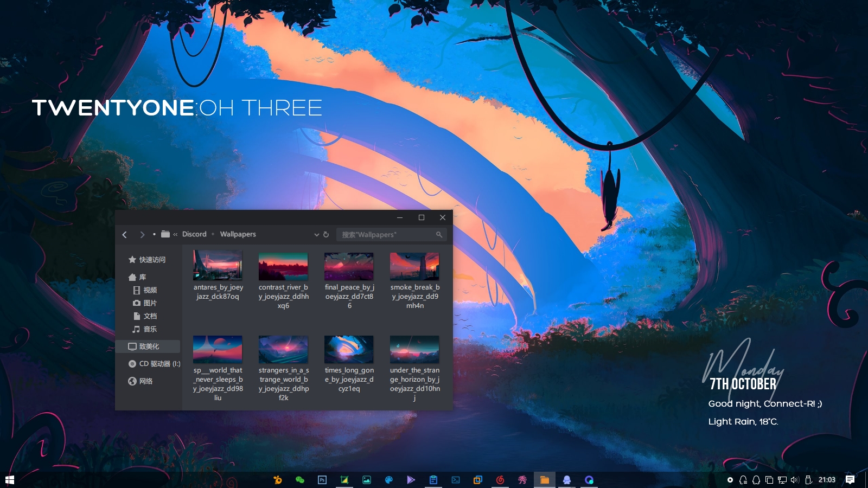This screenshot has height=488, width=868.
Task: Open 图片 library in the sidebar
Action: 145,303
